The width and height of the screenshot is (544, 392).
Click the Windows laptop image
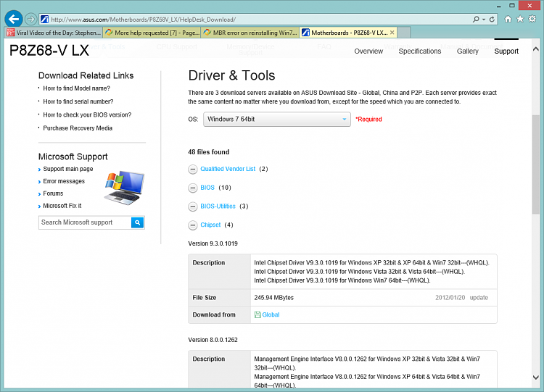124,188
